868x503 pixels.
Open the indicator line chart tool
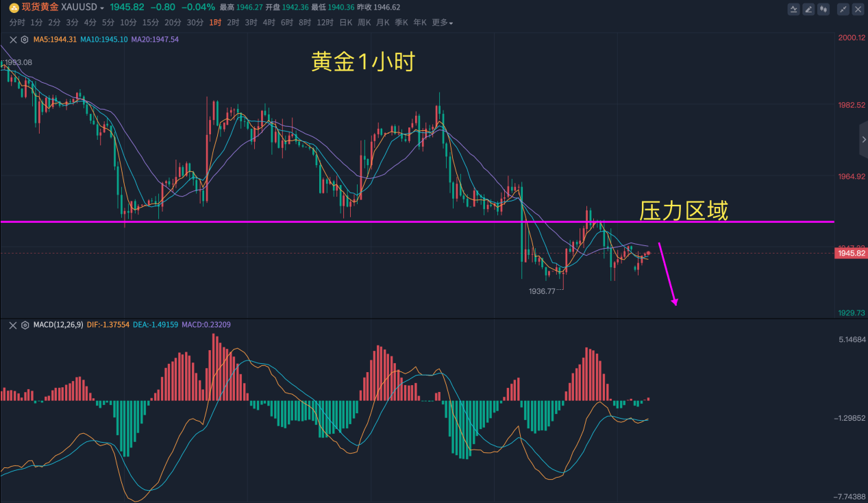[793, 9]
